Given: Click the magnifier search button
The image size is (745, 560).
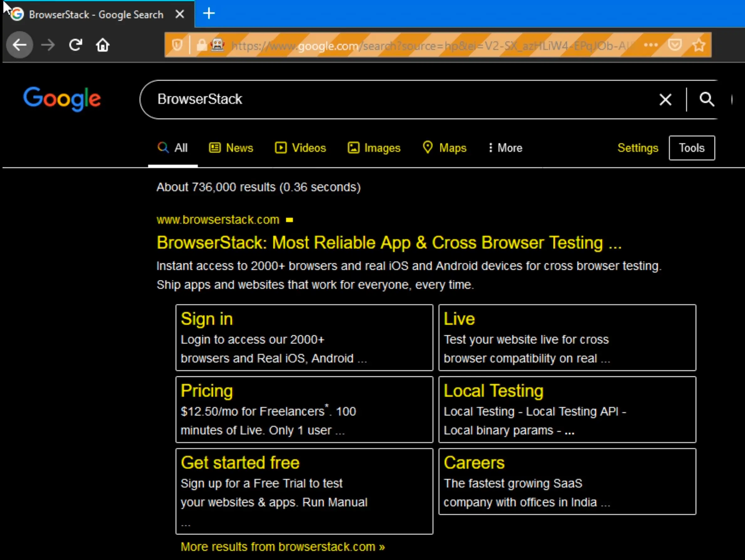Looking at the screenshot, I should [706, 100].
